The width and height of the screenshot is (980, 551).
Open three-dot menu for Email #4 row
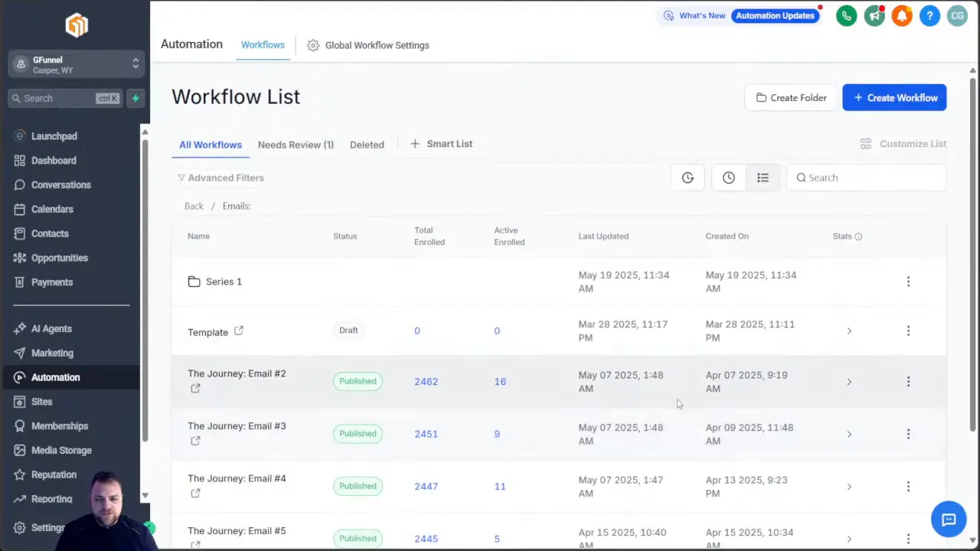tap(908, 486)
